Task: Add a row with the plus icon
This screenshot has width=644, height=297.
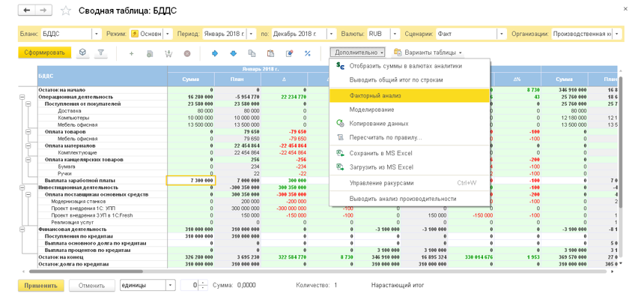Action: 132,53
